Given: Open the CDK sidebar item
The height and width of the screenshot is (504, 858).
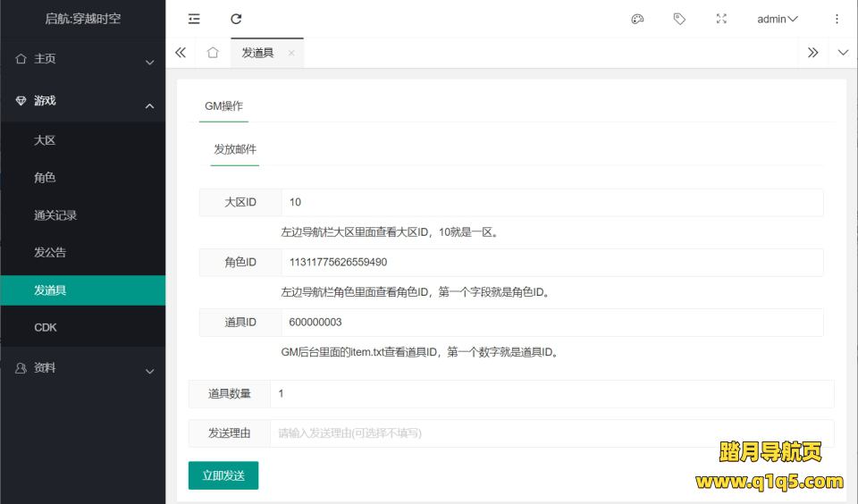Looking at the screenshot, I should coord(46,328).
